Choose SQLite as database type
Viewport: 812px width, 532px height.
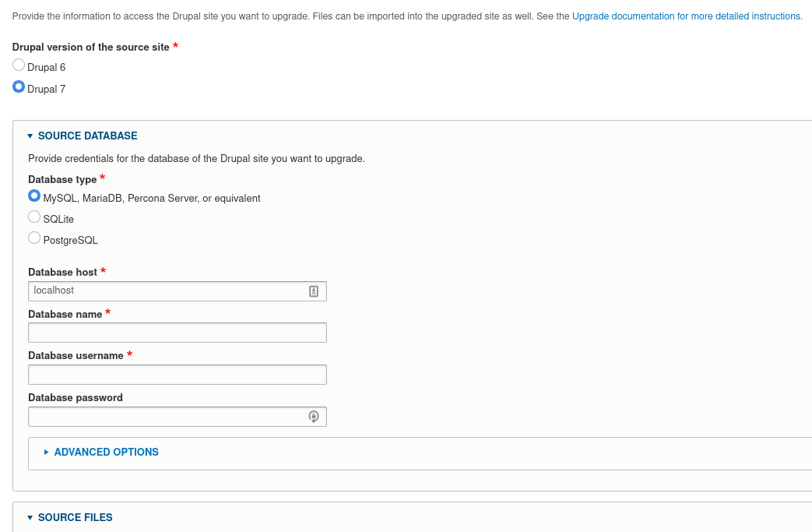(x=34, y=217)
